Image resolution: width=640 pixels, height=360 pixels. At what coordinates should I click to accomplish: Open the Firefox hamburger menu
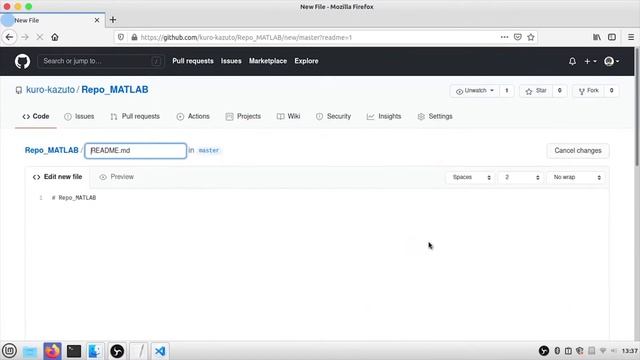coord(631,37)
